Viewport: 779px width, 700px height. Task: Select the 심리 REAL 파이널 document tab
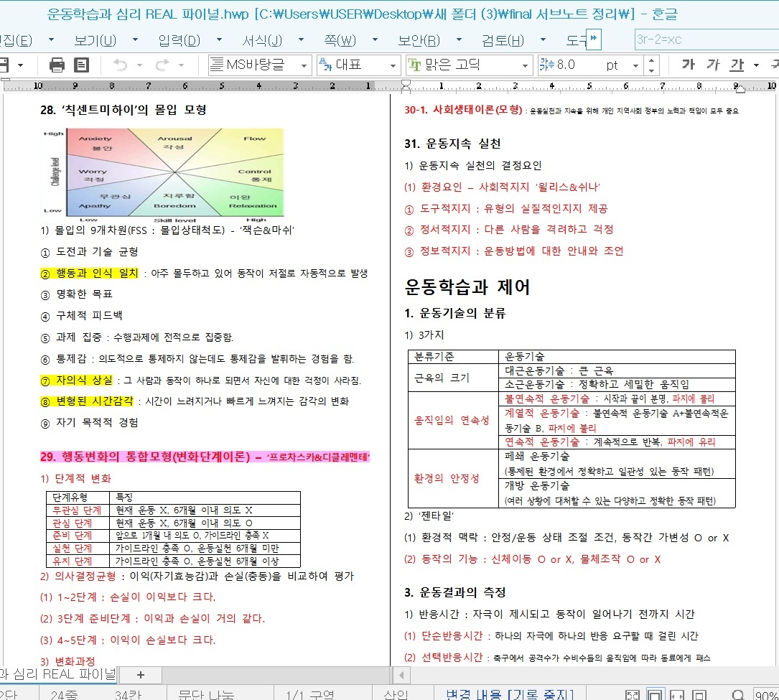[57, 674]
